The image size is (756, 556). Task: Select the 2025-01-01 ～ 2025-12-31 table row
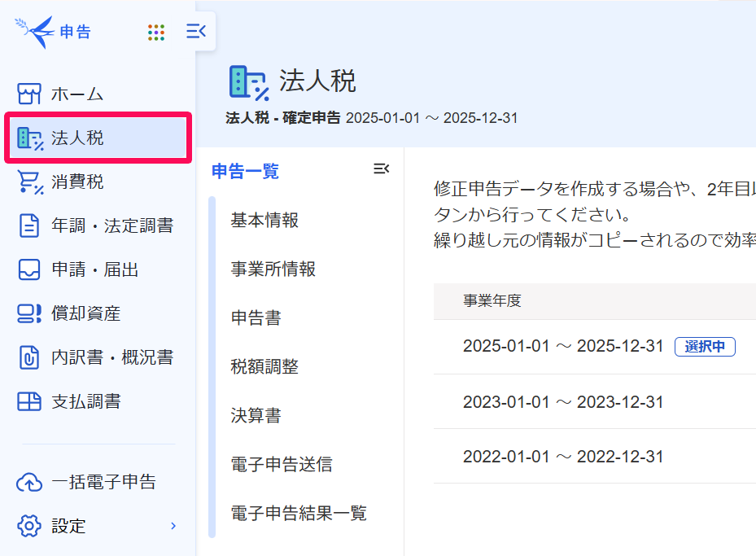(595, 347)
